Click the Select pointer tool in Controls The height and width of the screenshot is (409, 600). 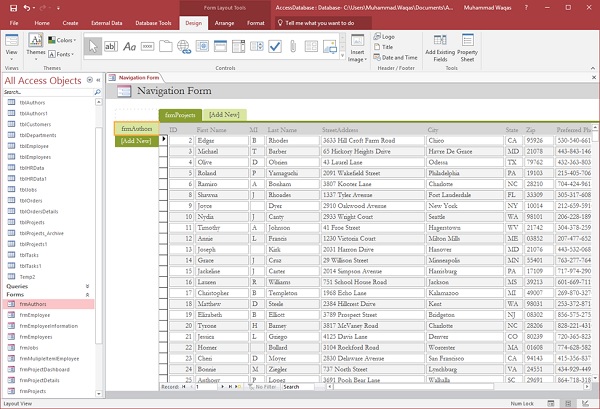pyautogui.click(x=92, y=46)
